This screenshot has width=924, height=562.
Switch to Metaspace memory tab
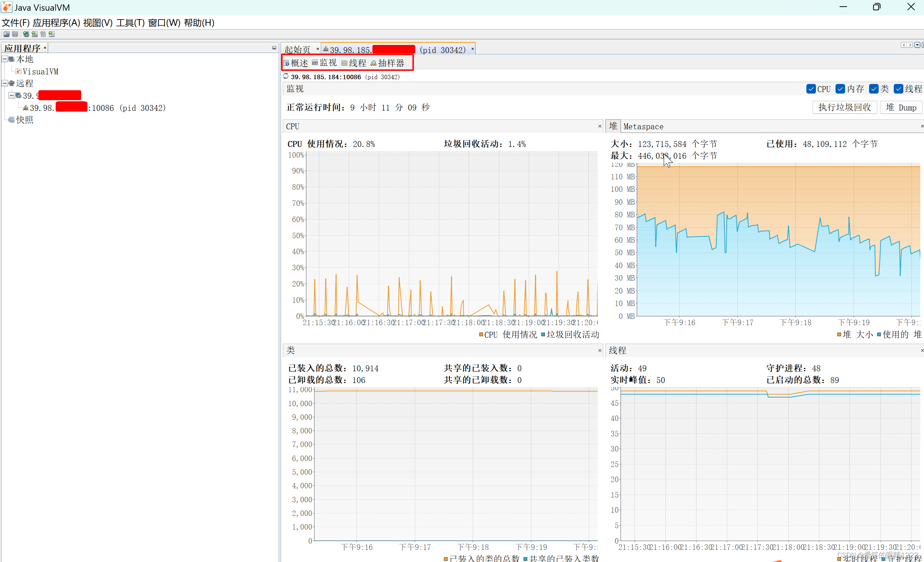coord(643,127)
